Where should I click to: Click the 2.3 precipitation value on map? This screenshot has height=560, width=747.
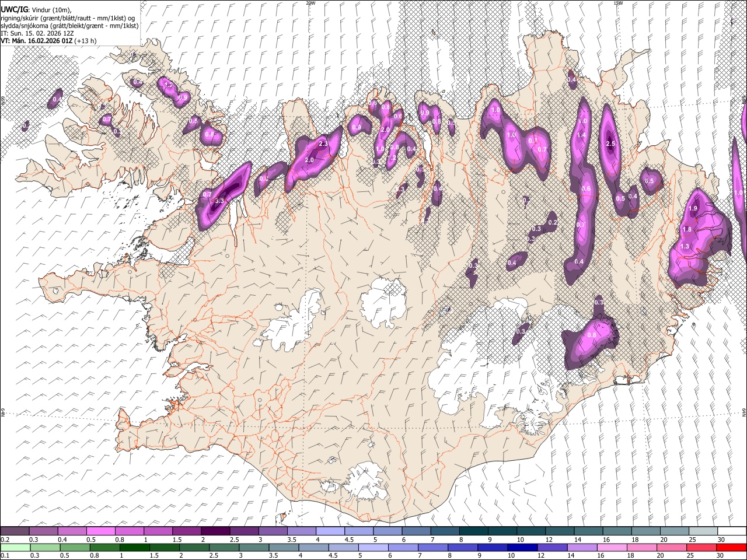(x=324, y=143)
